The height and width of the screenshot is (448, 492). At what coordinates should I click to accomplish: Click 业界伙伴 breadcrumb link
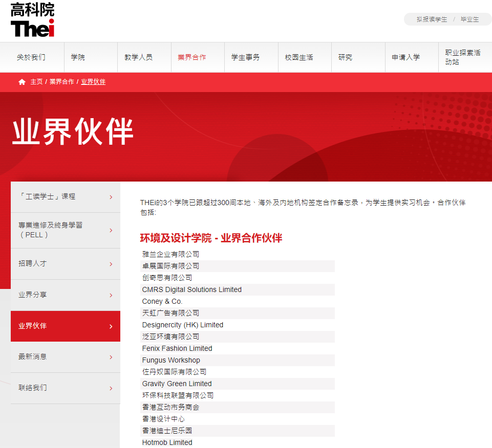click(x=93, y=82)
